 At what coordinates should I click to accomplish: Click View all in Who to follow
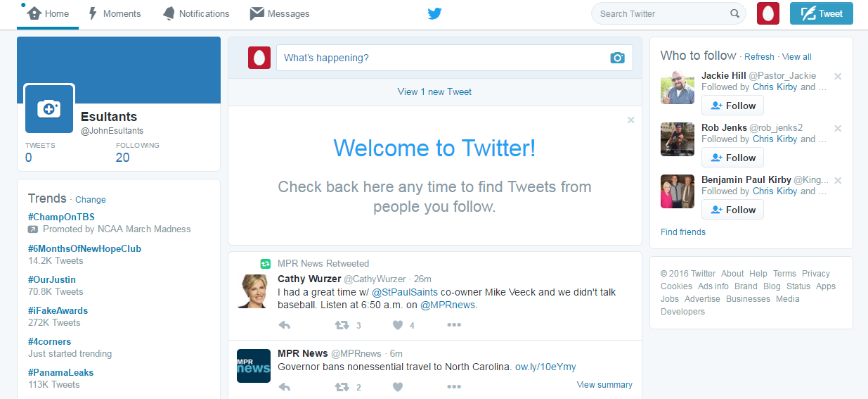coord(796,57)
